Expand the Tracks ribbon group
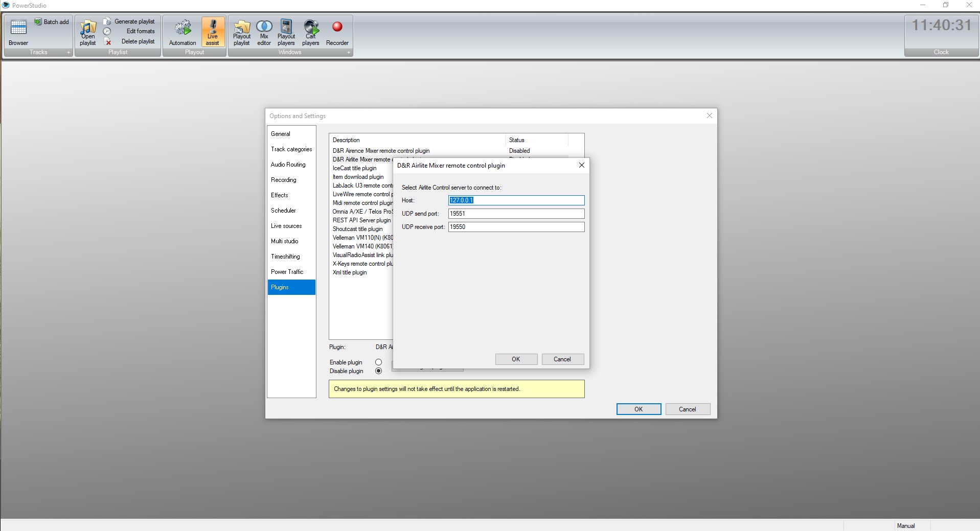 click(69, 53)
